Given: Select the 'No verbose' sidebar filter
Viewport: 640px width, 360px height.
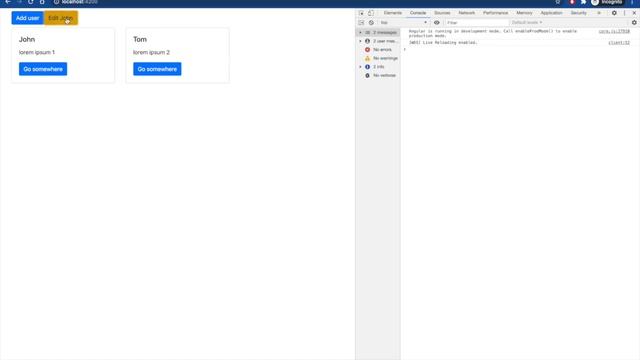Looking at the screenshot, I should [378, 76].
